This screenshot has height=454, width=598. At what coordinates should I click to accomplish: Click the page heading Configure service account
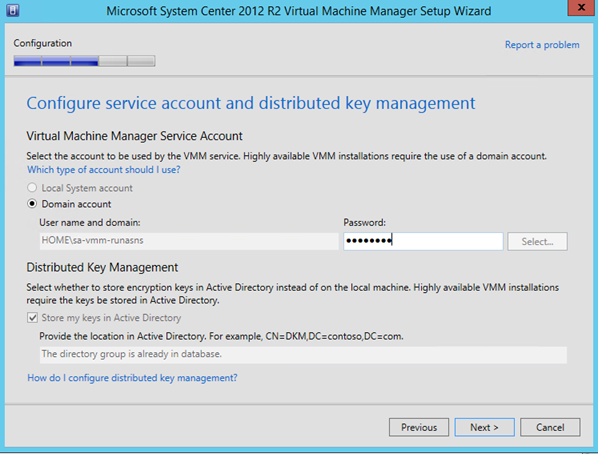[x=251, y=103]
